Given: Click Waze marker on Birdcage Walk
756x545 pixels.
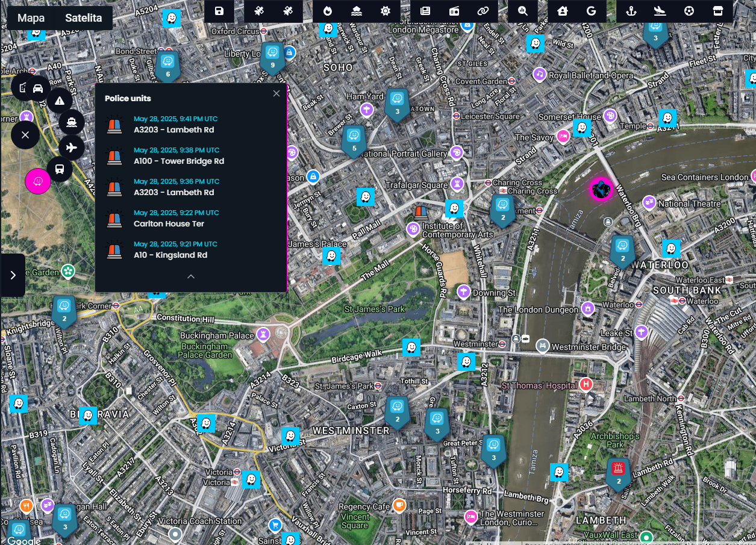Looking at the screenshot, I should (x=411, y=347).
